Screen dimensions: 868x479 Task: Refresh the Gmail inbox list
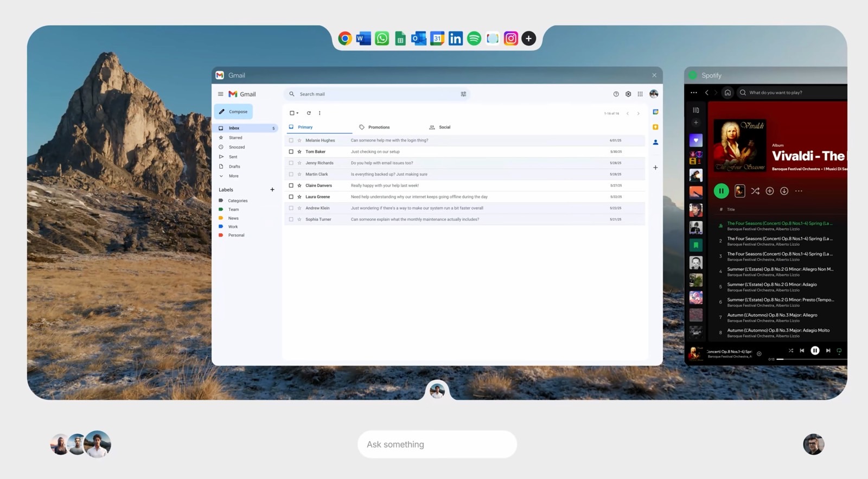pyautogui.click(x=309, y=113)
